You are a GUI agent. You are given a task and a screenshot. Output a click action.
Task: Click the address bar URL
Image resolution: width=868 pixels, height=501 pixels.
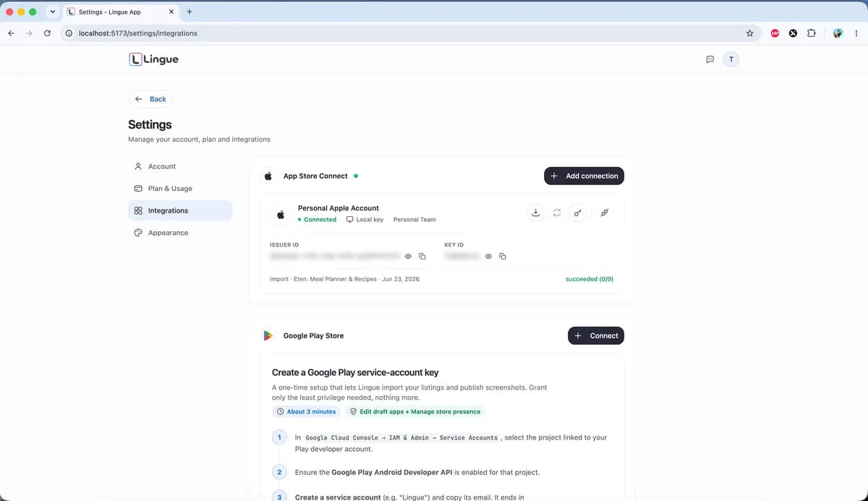point(137,33)
